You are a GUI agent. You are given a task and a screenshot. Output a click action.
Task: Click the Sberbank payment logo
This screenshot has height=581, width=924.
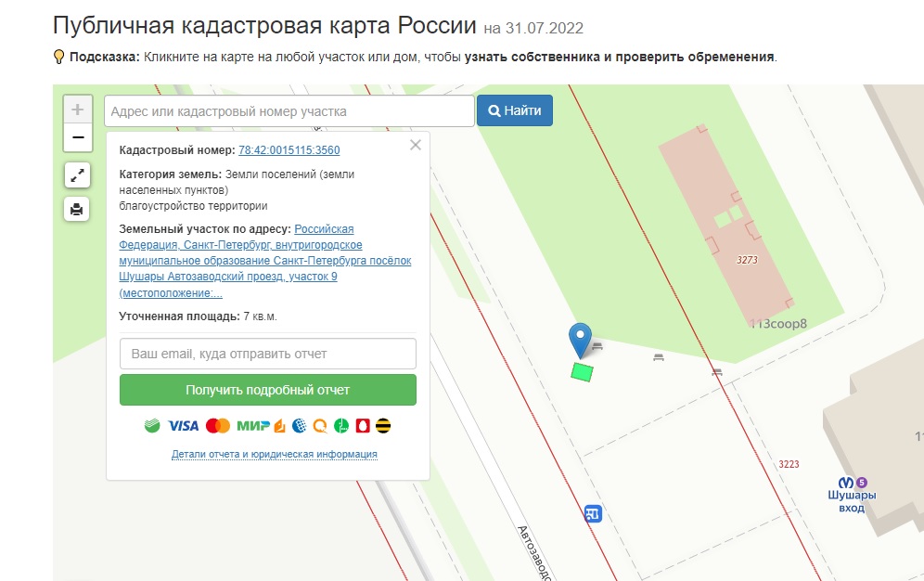click(x=152, y=426)
